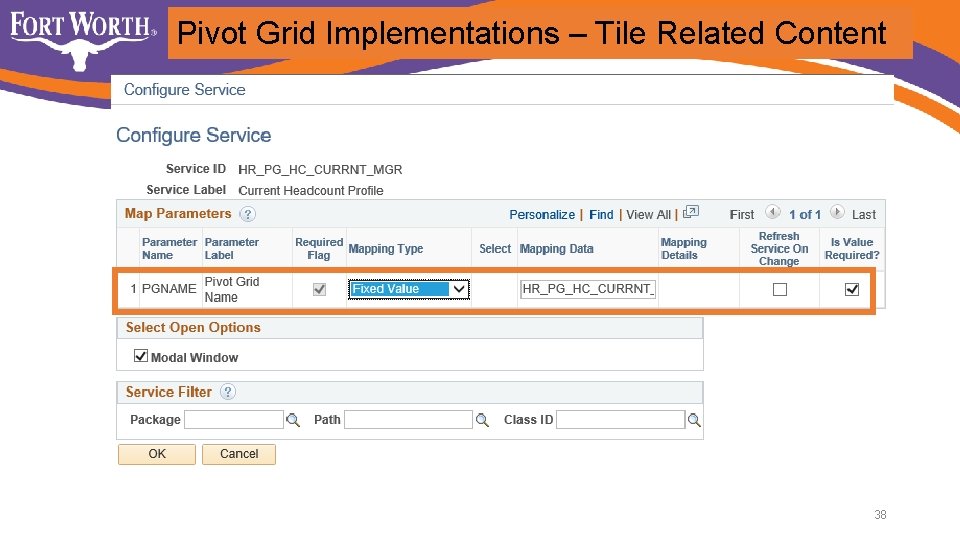
Task: Click Current Headcount Profile service label
Action: point(311,190)
